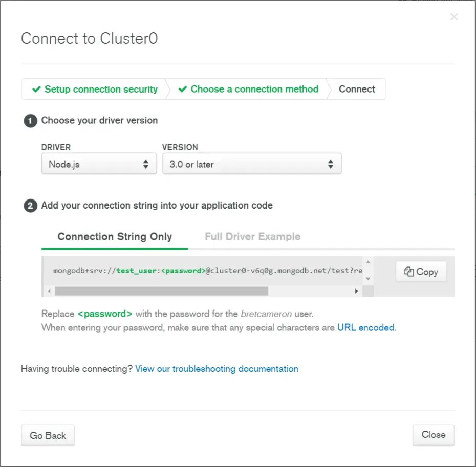Select the Connection String Only tab
The height and width of the screenshot is (467, 476).
click(115, 237)
